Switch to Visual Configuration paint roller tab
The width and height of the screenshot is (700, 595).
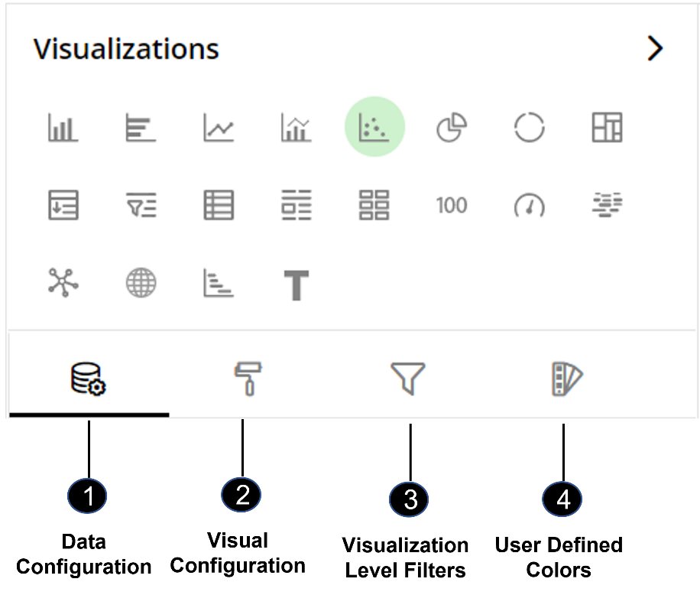248,379
